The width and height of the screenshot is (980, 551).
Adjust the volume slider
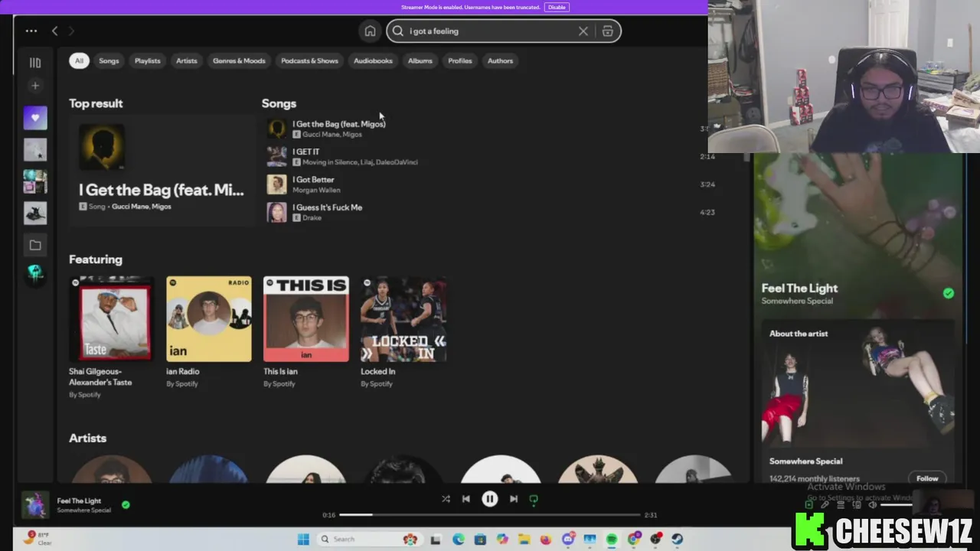(x=896, y=504)
